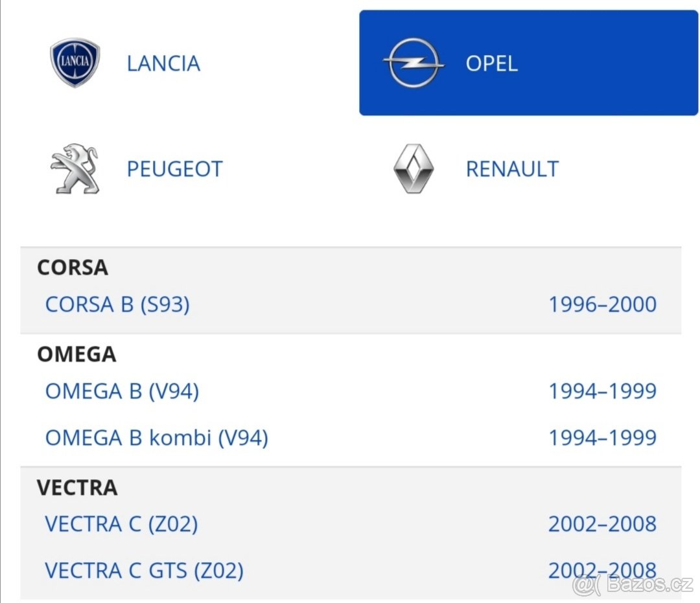Viewport: 700px width, 603px height.
Task: Click the Lancia shield logo
Action: click(75, 63)
